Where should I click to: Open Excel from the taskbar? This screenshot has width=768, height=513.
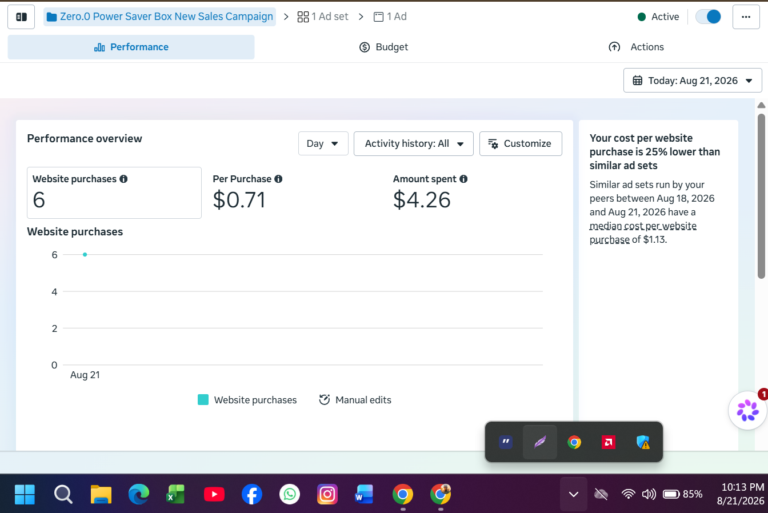click(x=176, y=494)
